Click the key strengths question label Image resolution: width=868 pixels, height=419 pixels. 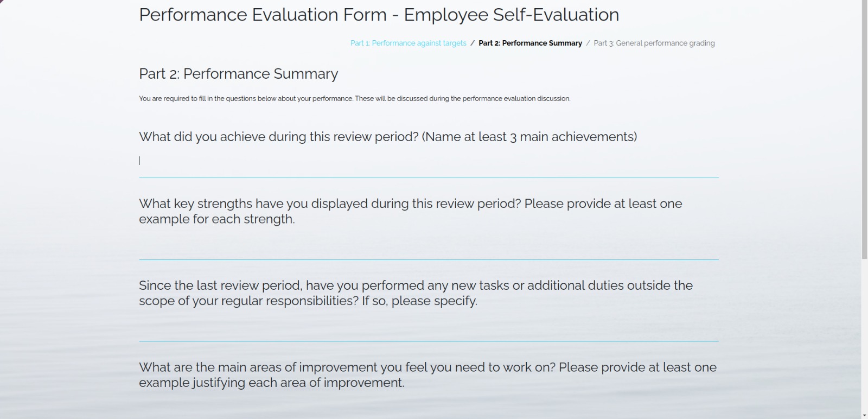pyautogui.click(x=411, y=211)
